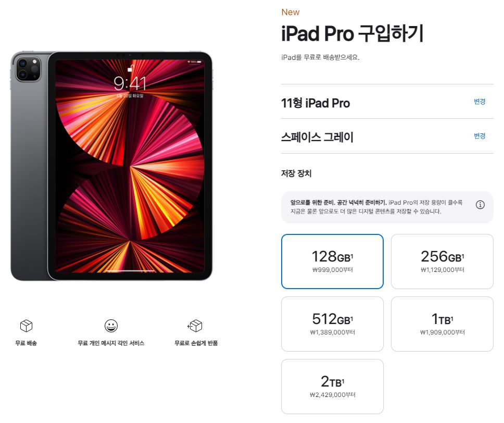Click the storage tips info banner
504x423 pixels.
pos(387,207)
